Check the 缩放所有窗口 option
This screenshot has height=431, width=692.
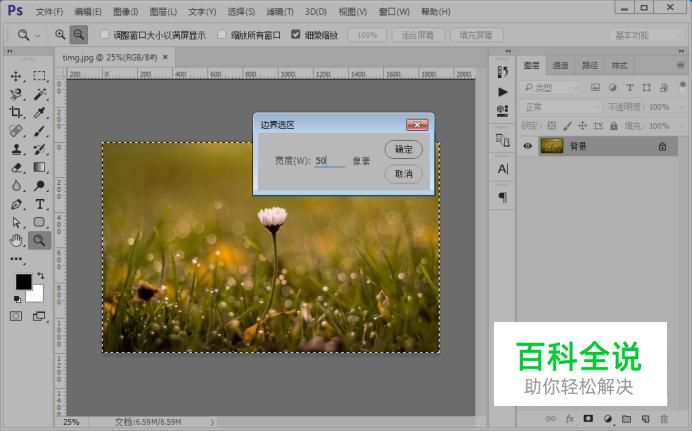point(222,34)
